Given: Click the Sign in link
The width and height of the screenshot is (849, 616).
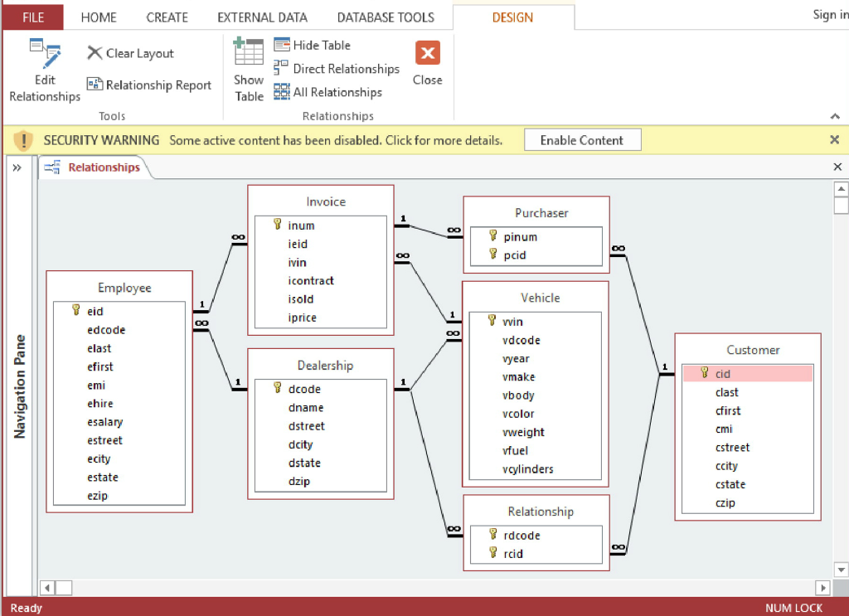Looking at the screenshot, I should tap(827, 15).
